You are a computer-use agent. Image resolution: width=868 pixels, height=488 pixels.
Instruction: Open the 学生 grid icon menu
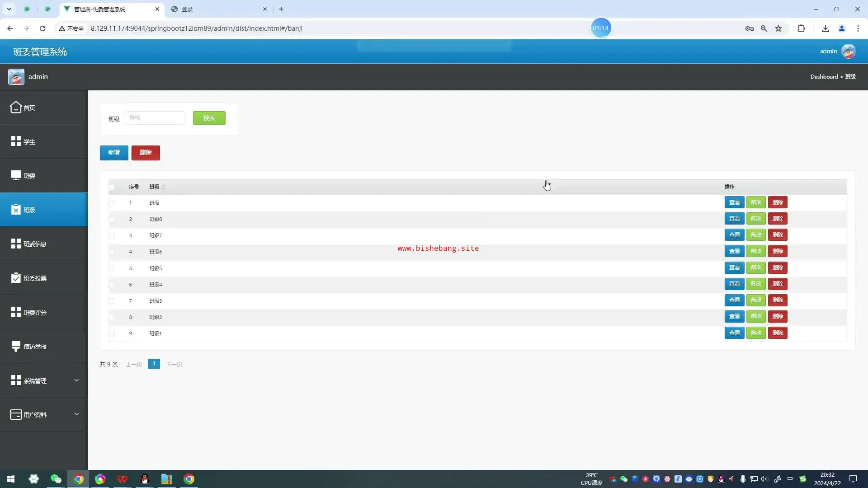point(16,141)
